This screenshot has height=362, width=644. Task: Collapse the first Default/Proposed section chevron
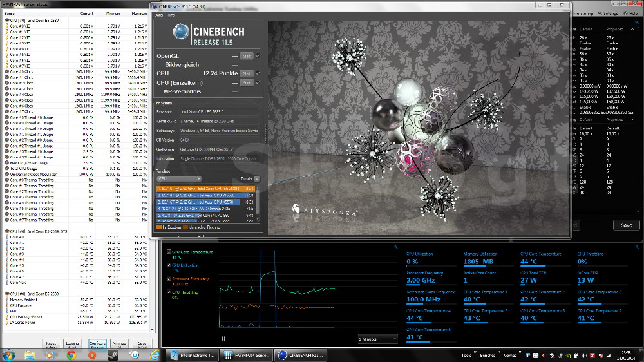click(632, 29)
